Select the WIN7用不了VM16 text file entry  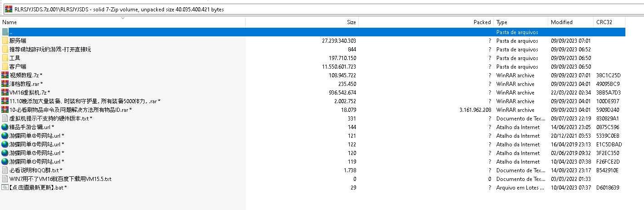[x=60, y=179]
